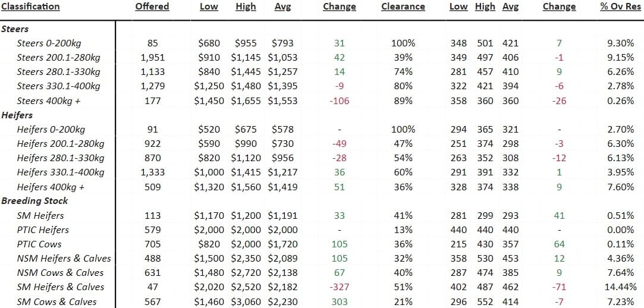Click the Steers group heading
Image resolution: width=644 pixels, height=308 pixels.
coord(15,29)
